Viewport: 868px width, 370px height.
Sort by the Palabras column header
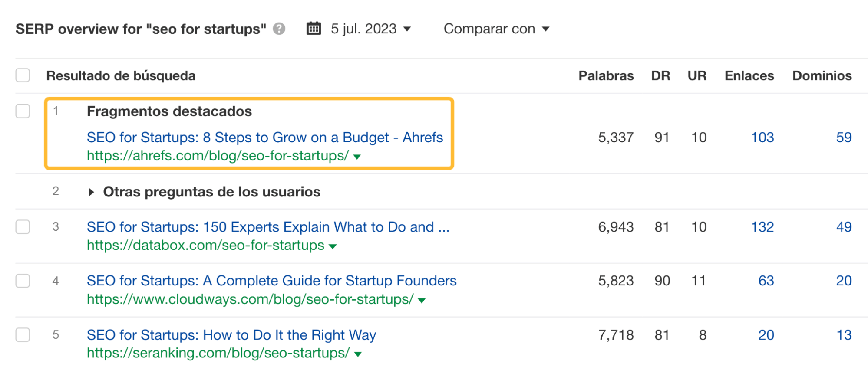[606, 75]
